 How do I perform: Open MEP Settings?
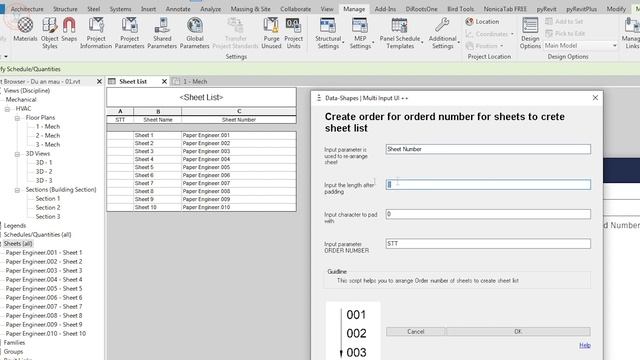pyautogui.click(x=360, y=33)
